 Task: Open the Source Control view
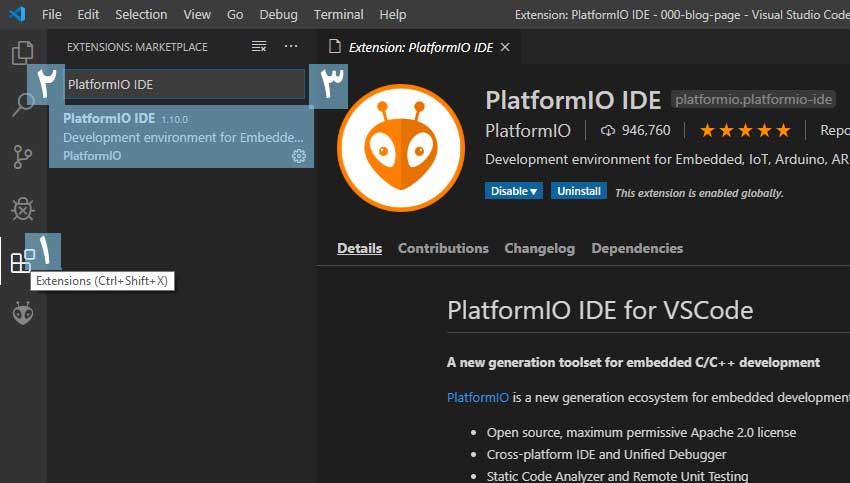coord(22,157)
